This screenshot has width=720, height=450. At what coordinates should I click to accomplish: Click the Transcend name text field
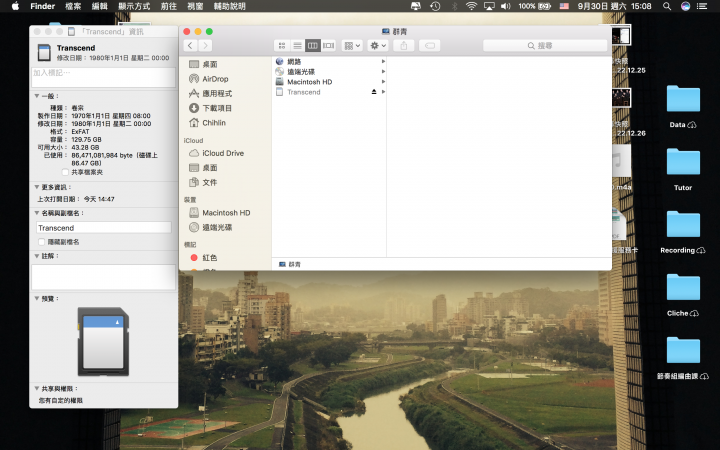[104, 228]
